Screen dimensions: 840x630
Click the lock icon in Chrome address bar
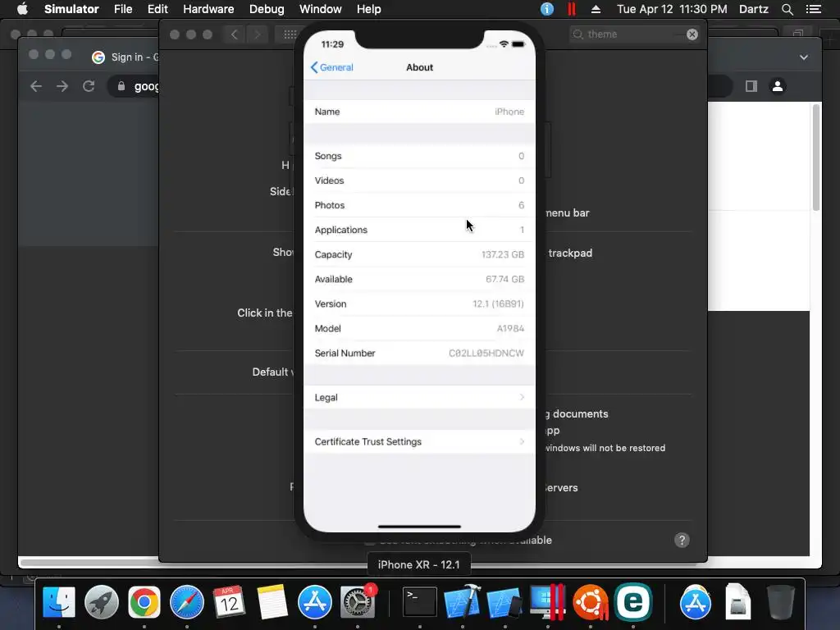click(x=121, y=86)
